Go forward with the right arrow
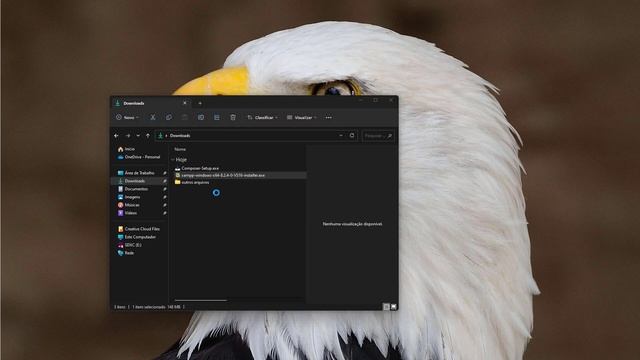Screen dimensions: 640x360 point(128,136)
